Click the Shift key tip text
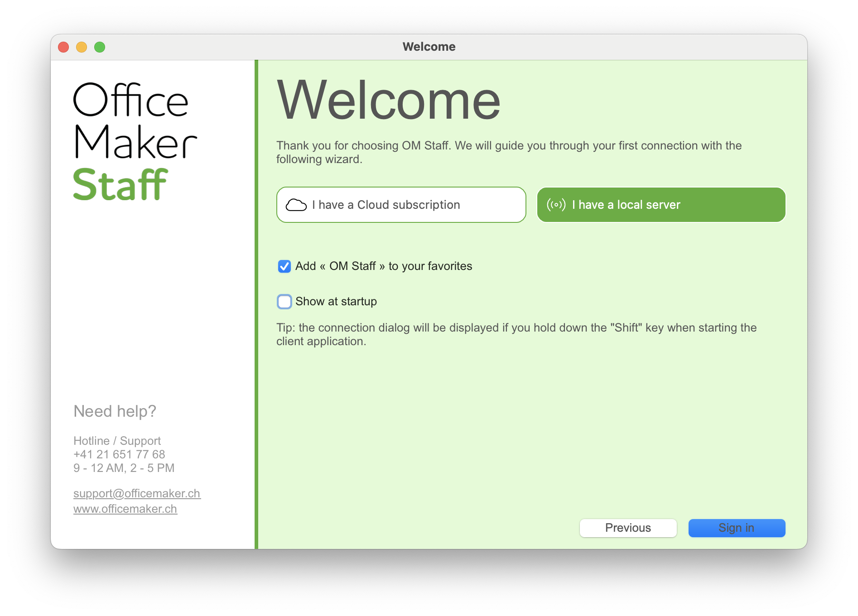The image size is (858, 616). pos(516,334)
